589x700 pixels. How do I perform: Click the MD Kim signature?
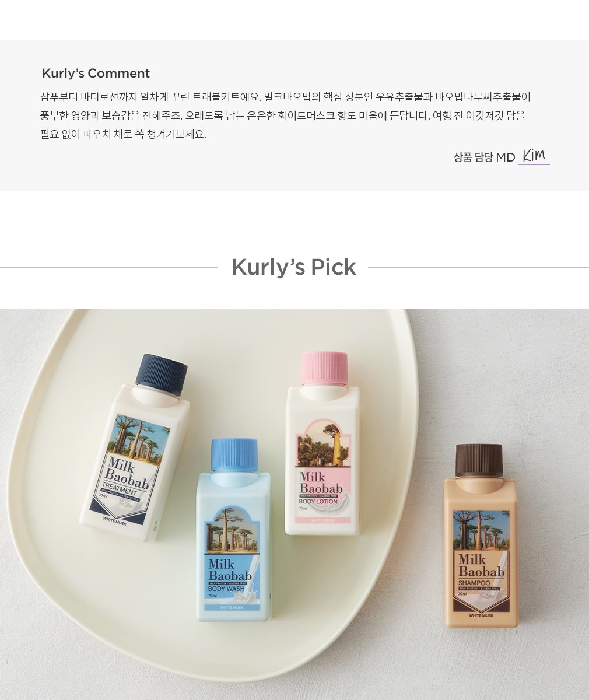534,156
